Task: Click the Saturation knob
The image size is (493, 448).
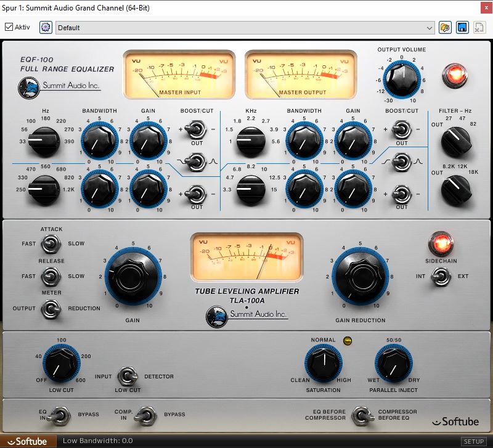Action: (324, 363)
